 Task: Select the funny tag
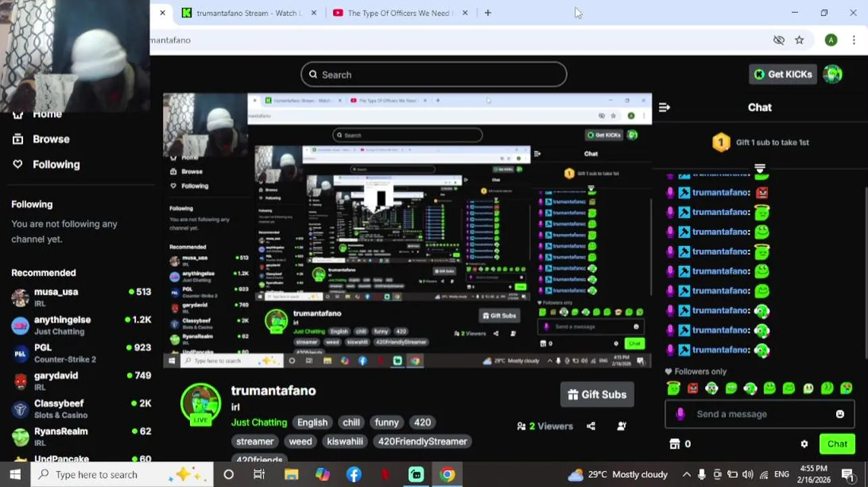click(387, 423)
